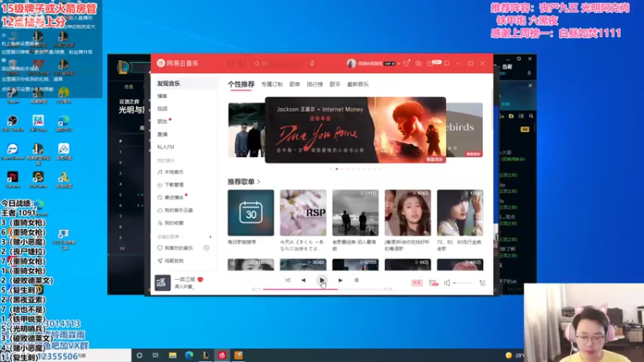The height and width of the screenshot is (362, 644).
Task: Select 发现音乐 in the sidebar
Action: coord(169,84)
